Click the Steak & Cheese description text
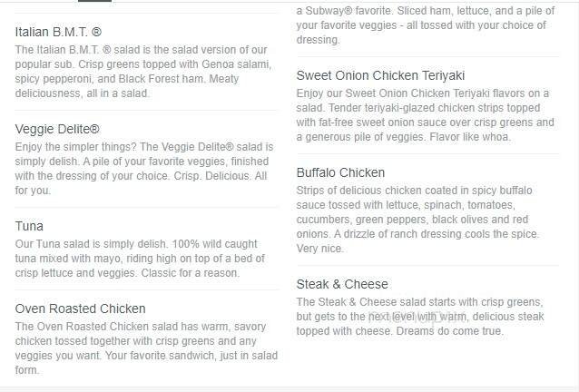 pyautogui.click(x=419, y=317)
